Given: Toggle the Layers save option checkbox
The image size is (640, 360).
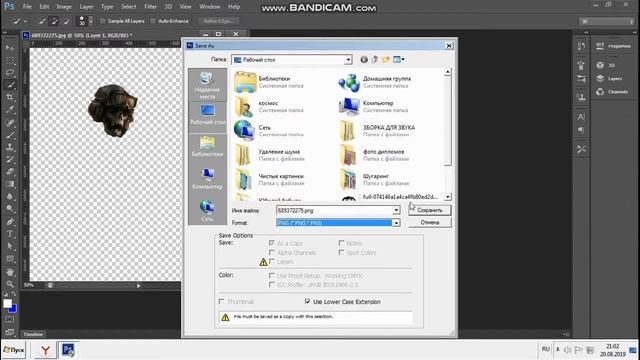Looking at the screenshot, I should coord(271,262).
